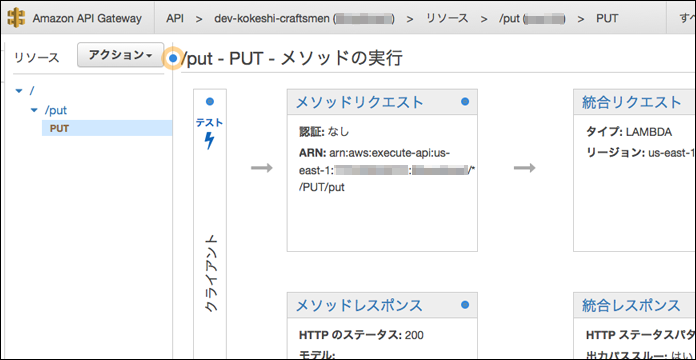The image size is (696, 360).
Task: Click blue dot above テスト
Action: 210,102
